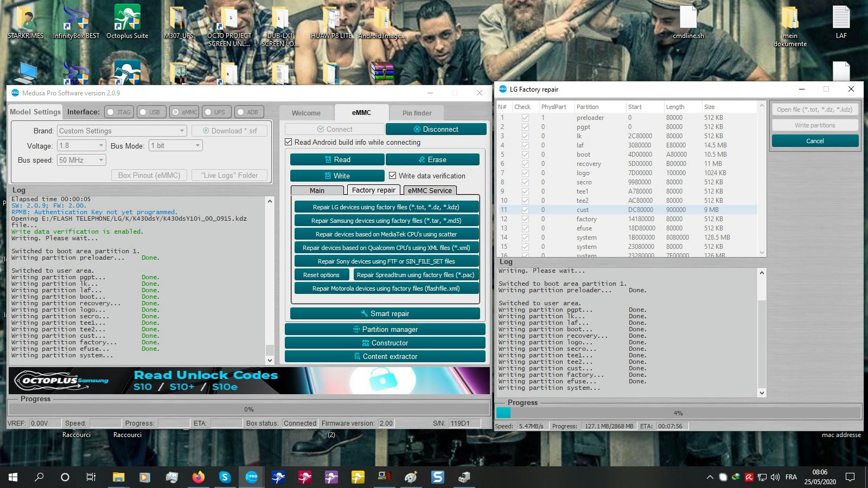Open File Explorer in the taskbar
868x488 pixels.
pos(118,477)
